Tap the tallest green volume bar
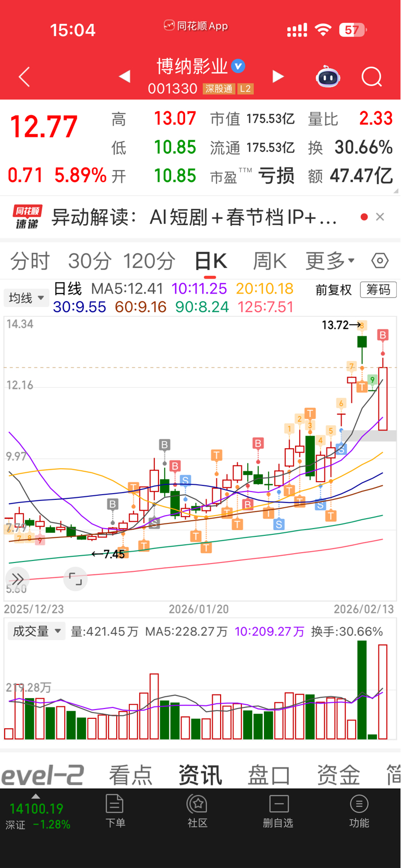 (362, 690)
